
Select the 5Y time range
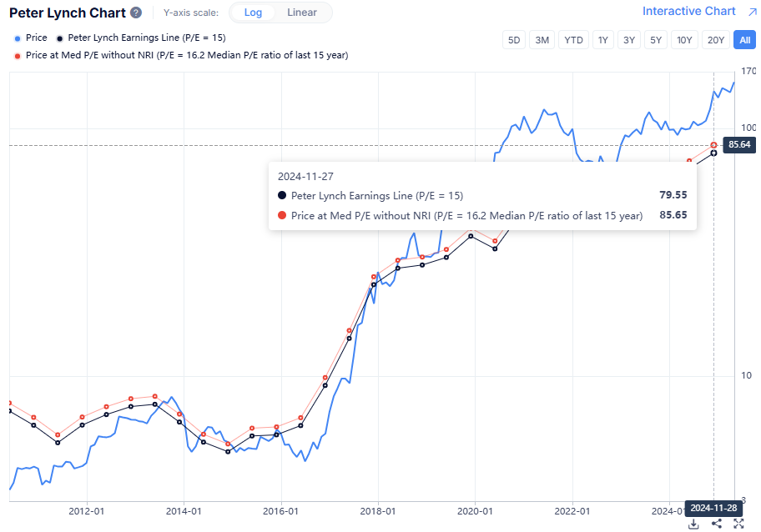656,40
